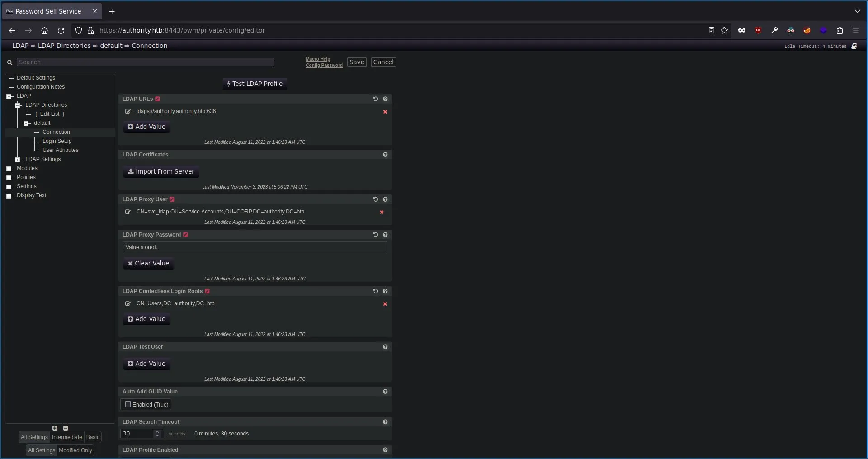
Task: Click the search magnifier icon
Action: coord(9,62)
